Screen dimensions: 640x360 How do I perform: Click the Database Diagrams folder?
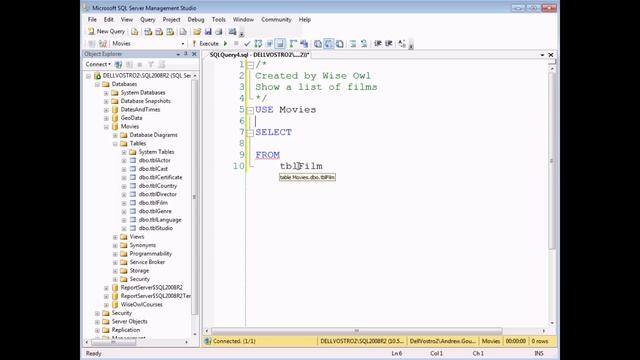153,135
